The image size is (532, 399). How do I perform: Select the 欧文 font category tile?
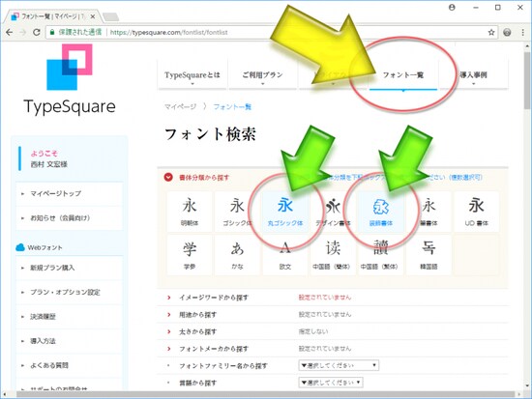coord(285,255)
